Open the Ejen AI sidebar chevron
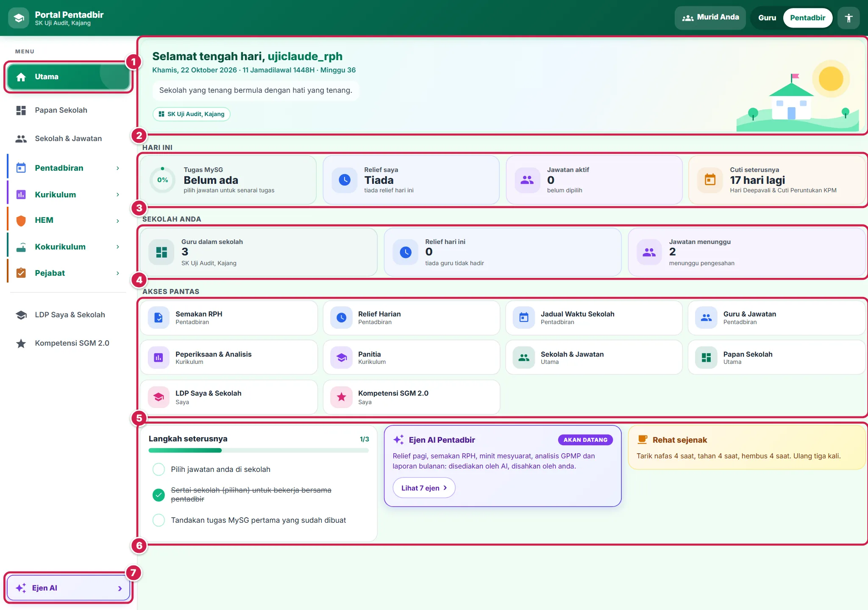 (120, 588)
